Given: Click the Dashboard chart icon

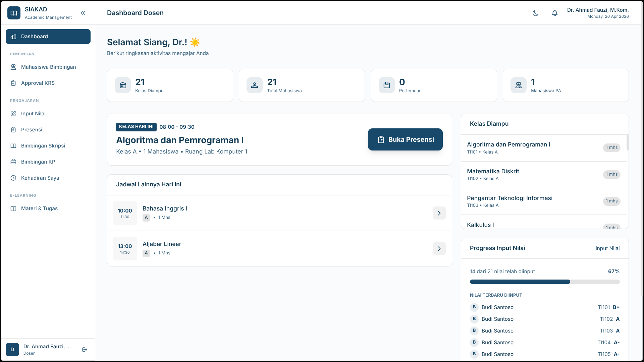Looking at the screenshot, I should click(x=13, y=37).
